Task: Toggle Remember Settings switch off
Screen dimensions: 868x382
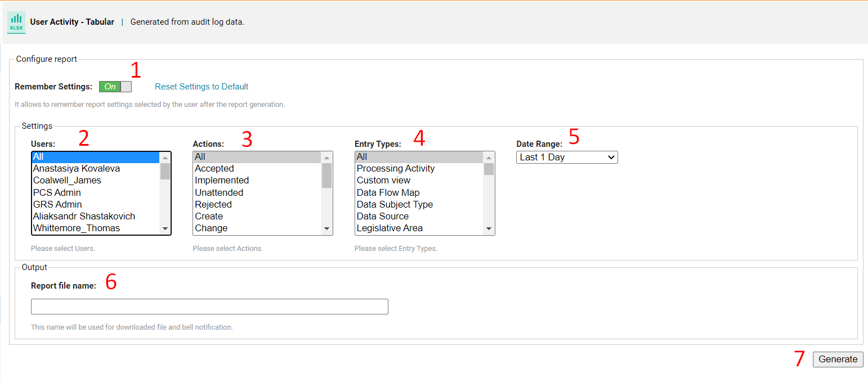Action: 115,87
